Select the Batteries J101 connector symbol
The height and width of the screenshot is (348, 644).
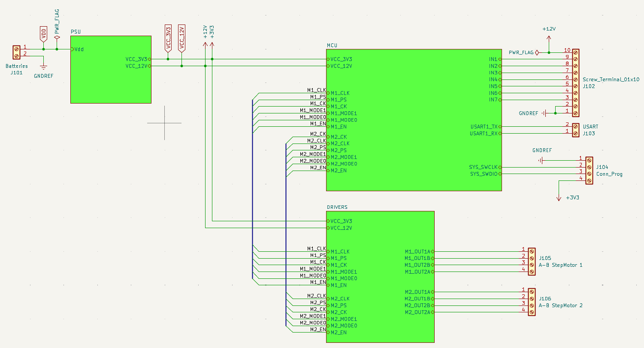pyautogui.click(x=16, y=52)
